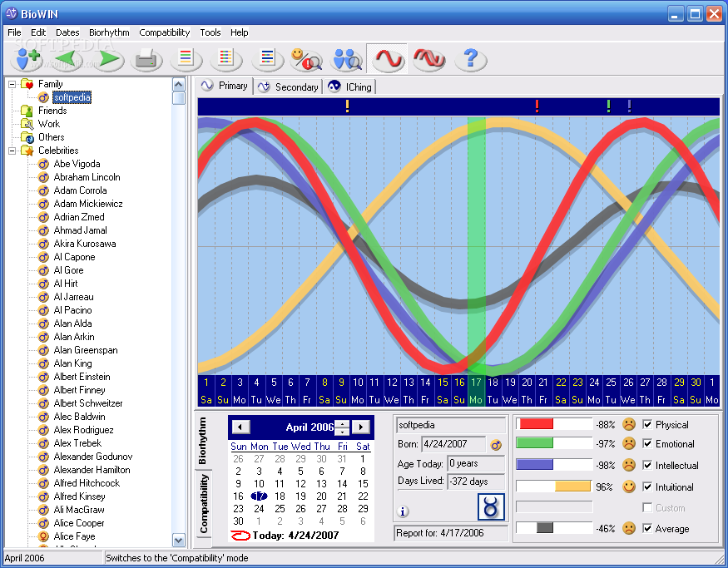Click the Physical sad face icon

click(629, 424)
